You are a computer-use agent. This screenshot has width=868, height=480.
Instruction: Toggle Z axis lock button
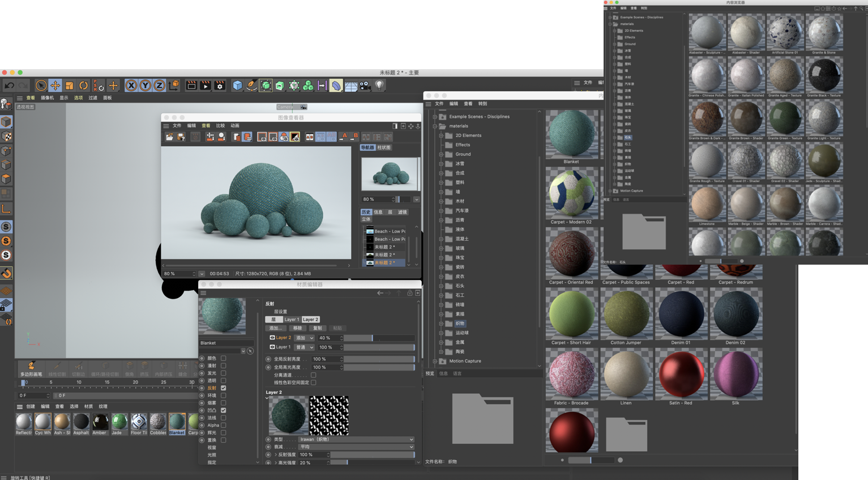pos(159,86)
